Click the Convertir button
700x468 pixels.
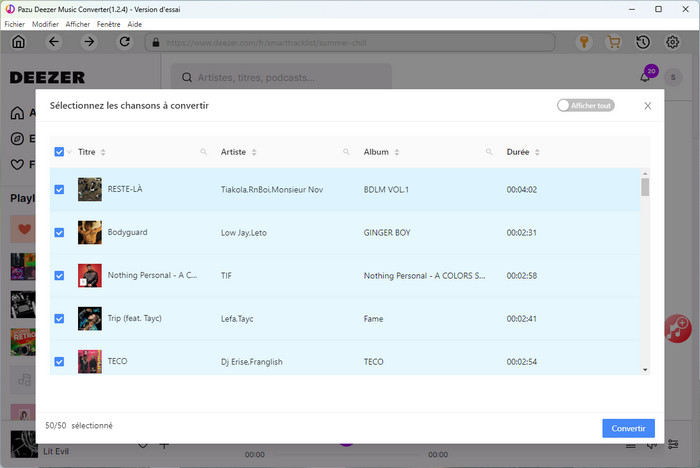pyautogui.click(x=628, y=428)
